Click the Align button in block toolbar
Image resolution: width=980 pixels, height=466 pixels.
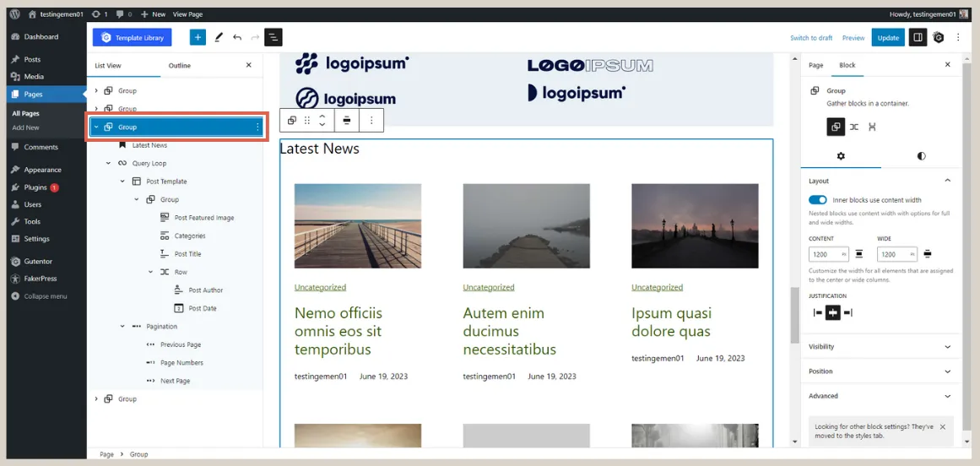pyautogui.click(x=347, y=121)
